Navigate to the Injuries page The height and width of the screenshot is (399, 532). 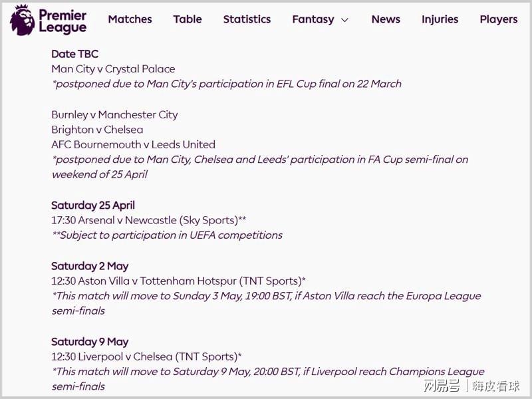coord(440,19)
